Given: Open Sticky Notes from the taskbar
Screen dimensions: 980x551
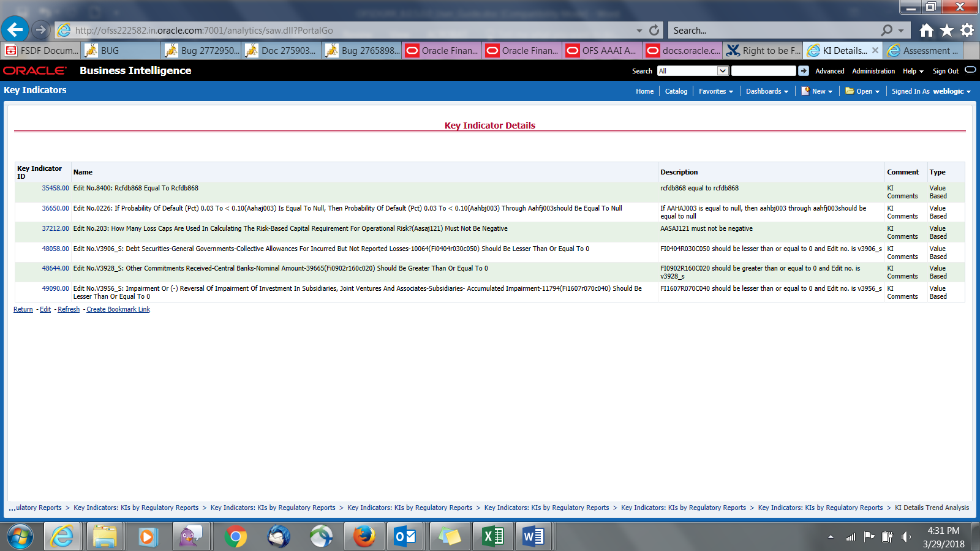Looking at the screenshot, I should [x=449, y=537].
